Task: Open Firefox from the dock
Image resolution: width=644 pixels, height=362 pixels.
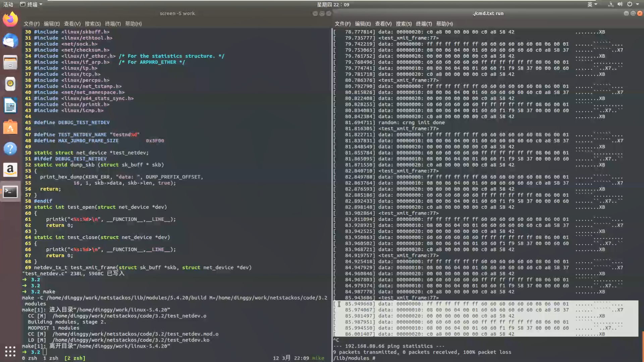Action: tap(10, 19)
